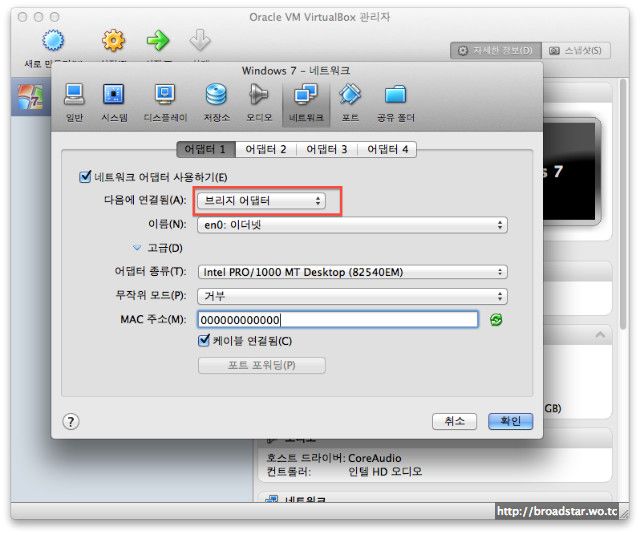Viewport: 640px width, 535px height.
Task: Open the 오디오 settings icon
Action: [x=259, y=102]
